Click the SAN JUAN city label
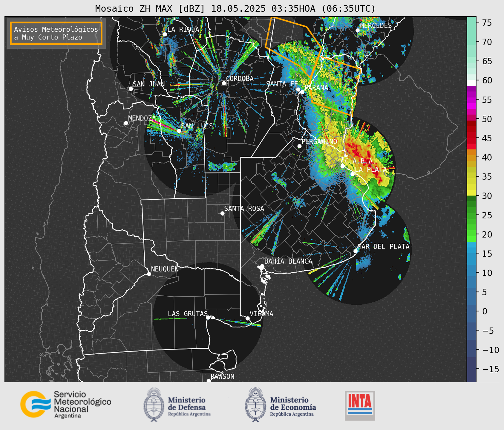504x430 pixels. click(x=148, y=84)
